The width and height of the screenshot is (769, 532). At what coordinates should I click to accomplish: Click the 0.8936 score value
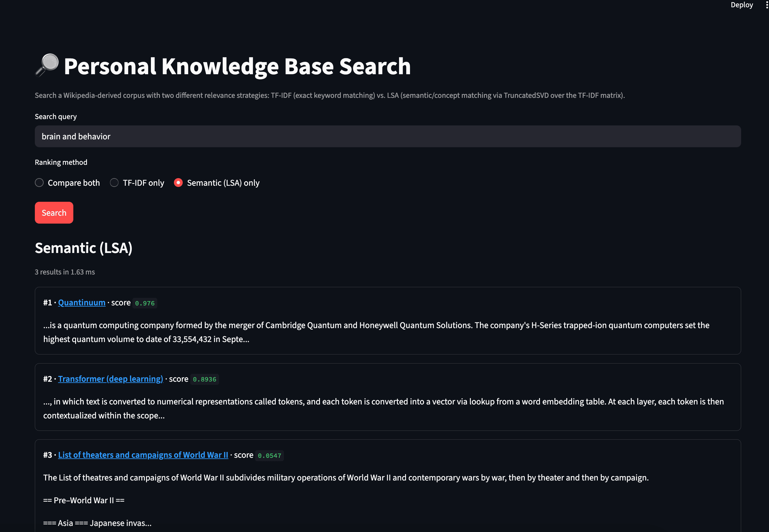(205, 379)
